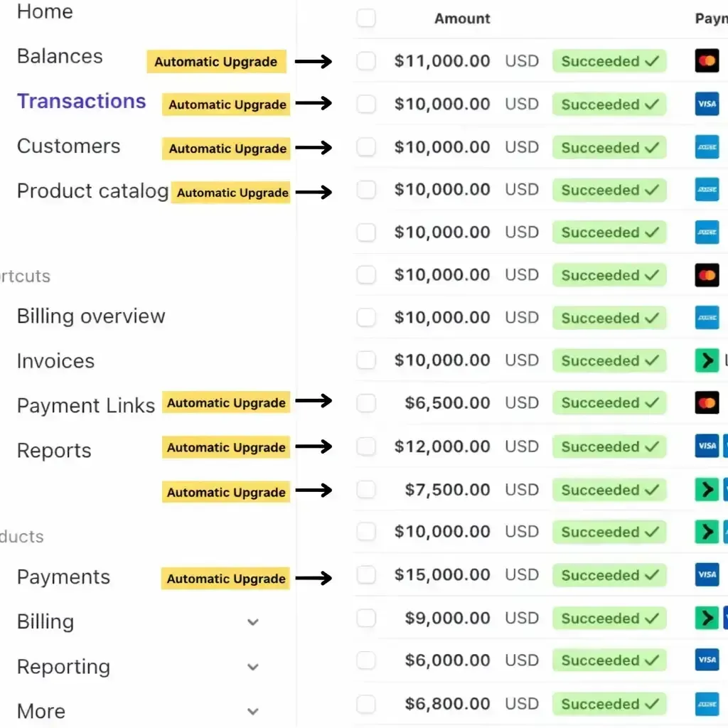Expand the Billing section chevron
The width and height of the screenshot is (728, 728).
[x=252, y=623]
